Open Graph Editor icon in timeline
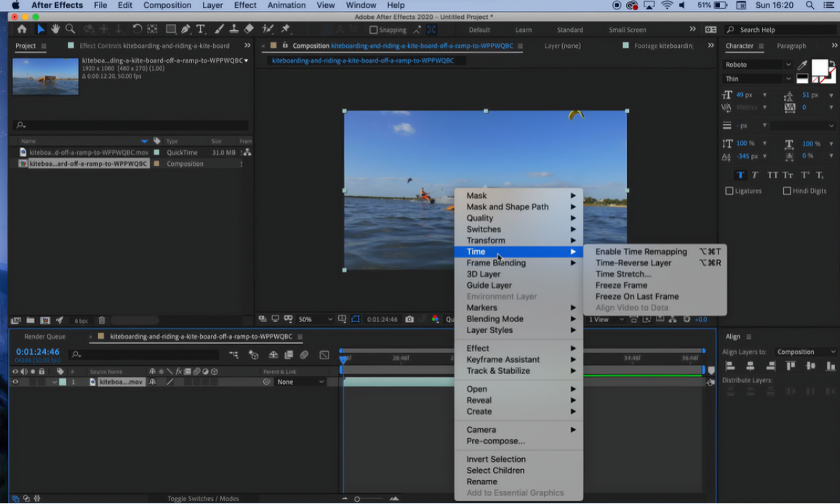This screenshot has width=840, height=504. tap(324, 355)
